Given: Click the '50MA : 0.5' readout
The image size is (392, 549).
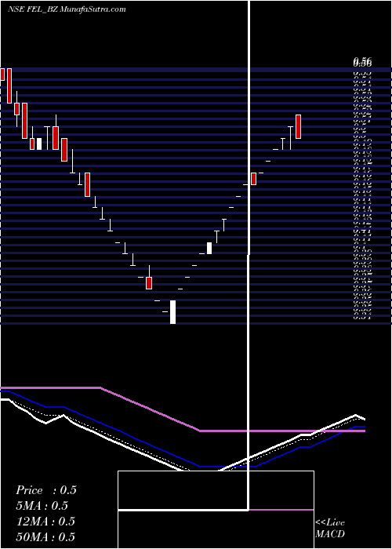Looking at the screenshot, I should 45,536.
